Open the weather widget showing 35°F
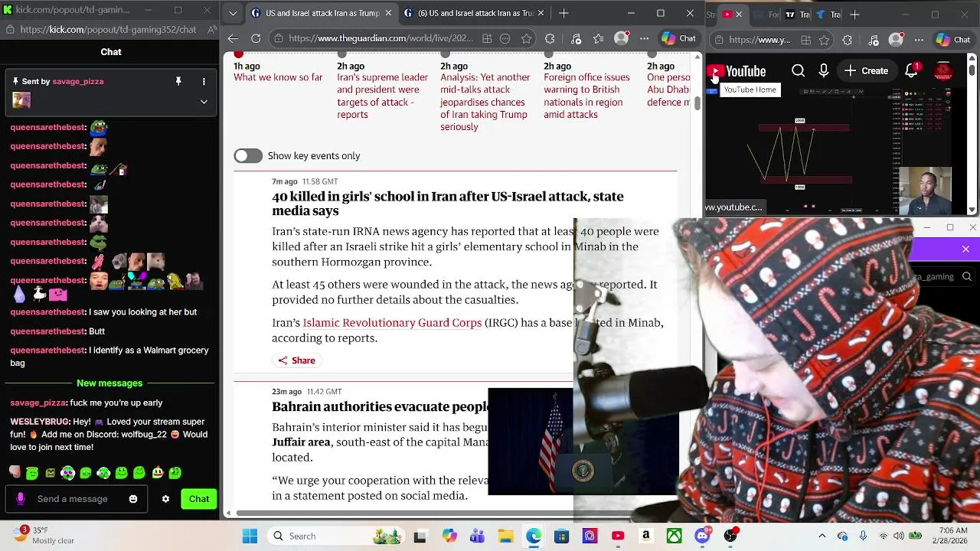This screenshot has height=551, width=980. click(x=44, y=535)
